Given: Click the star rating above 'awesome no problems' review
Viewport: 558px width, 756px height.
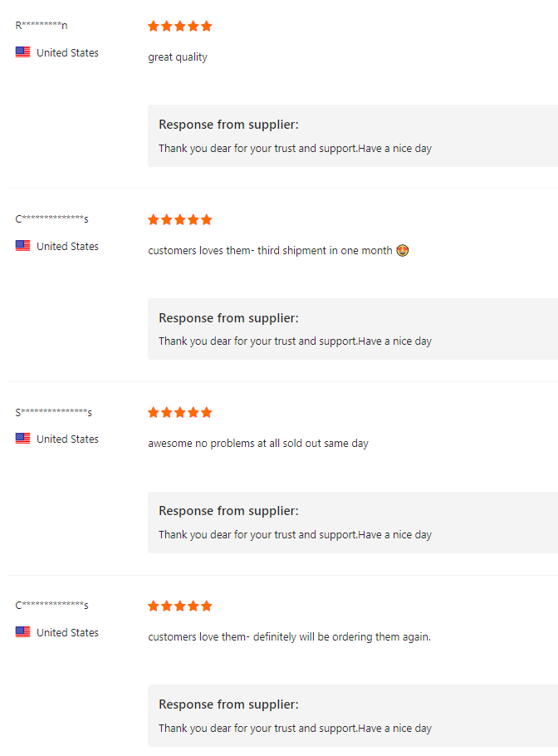Looking at the screenshot, I should pyautogui.click(x=179, y=412).
